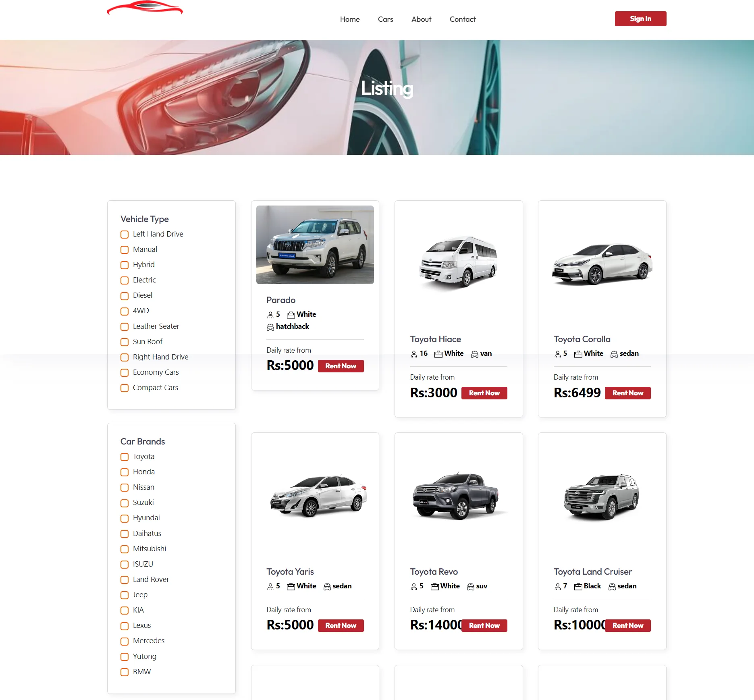Enable the Toyota brand filter

[125, 457]
